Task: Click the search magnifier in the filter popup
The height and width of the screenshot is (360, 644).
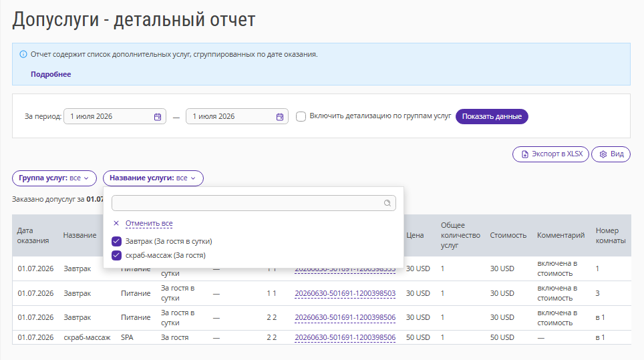Action: pos(387,203)
